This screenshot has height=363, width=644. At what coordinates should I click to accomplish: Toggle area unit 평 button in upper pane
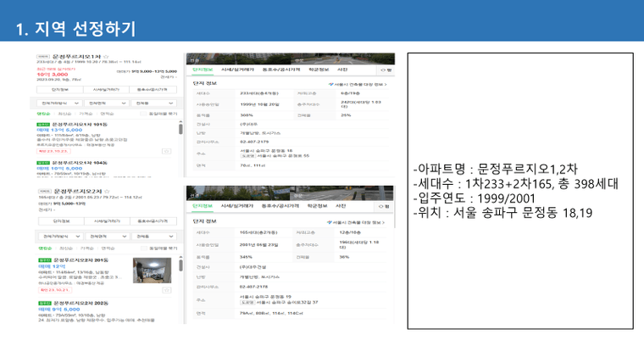(x=386, y=70)
